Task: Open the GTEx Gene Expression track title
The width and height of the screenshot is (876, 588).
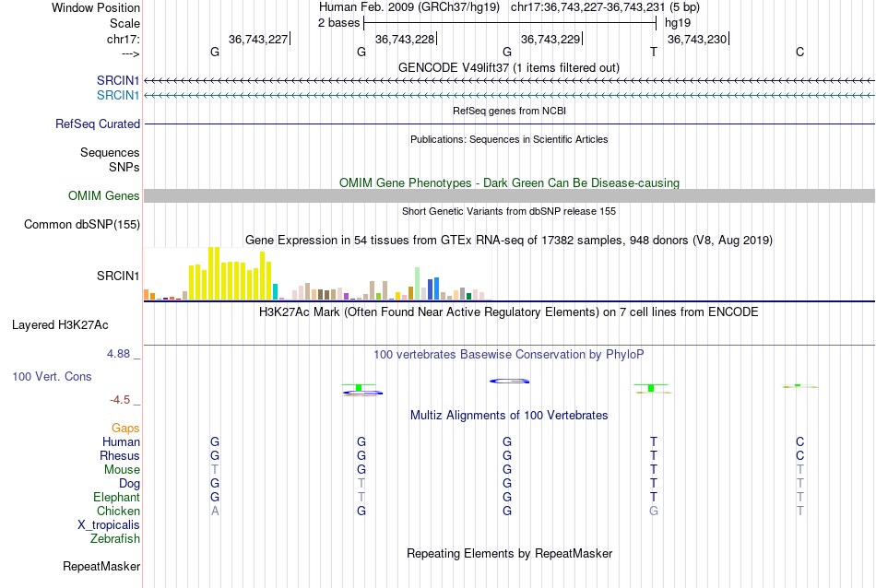Action: coord(509,241)
